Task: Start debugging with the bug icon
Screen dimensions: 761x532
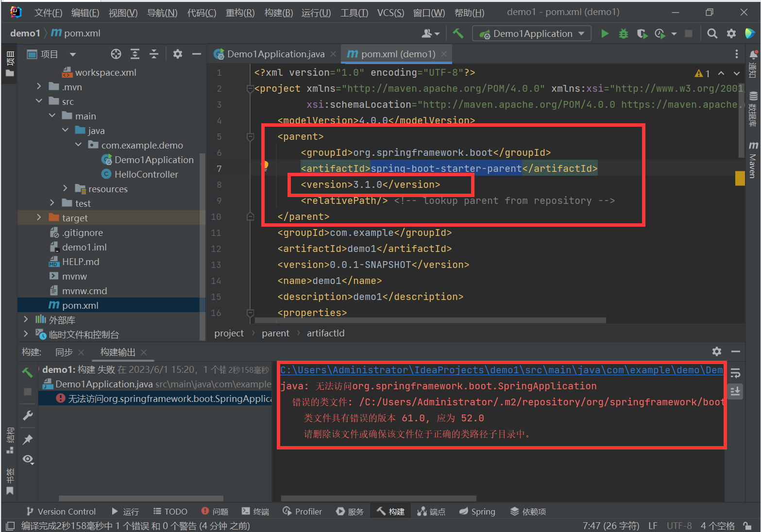Action: point(623,33)
